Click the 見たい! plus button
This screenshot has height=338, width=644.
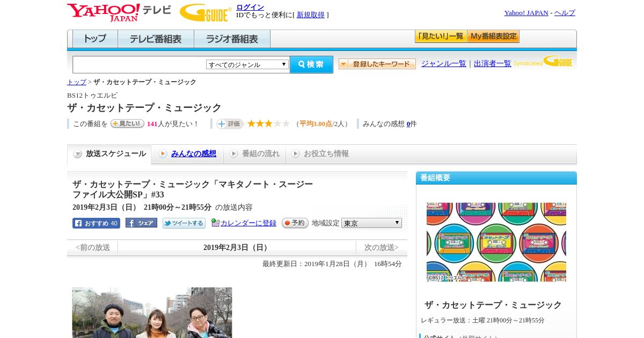(x=127, y=123)
